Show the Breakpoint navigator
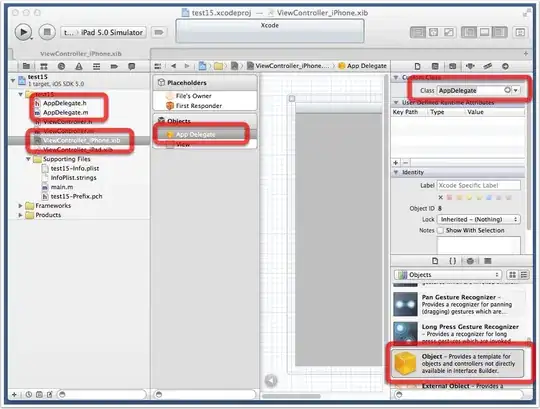Image resolution: width=540 pixels, height=409 pixels. coord(114,66)
